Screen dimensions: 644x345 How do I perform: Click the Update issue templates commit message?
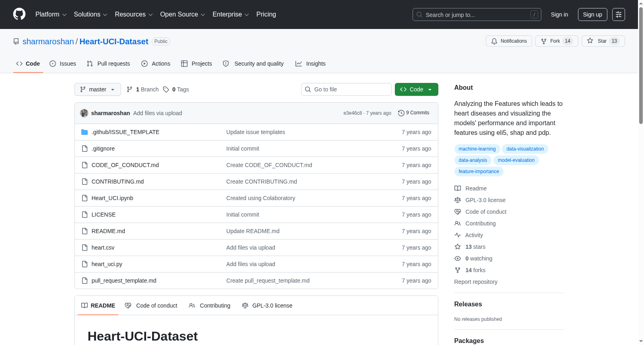click(256, 132)
